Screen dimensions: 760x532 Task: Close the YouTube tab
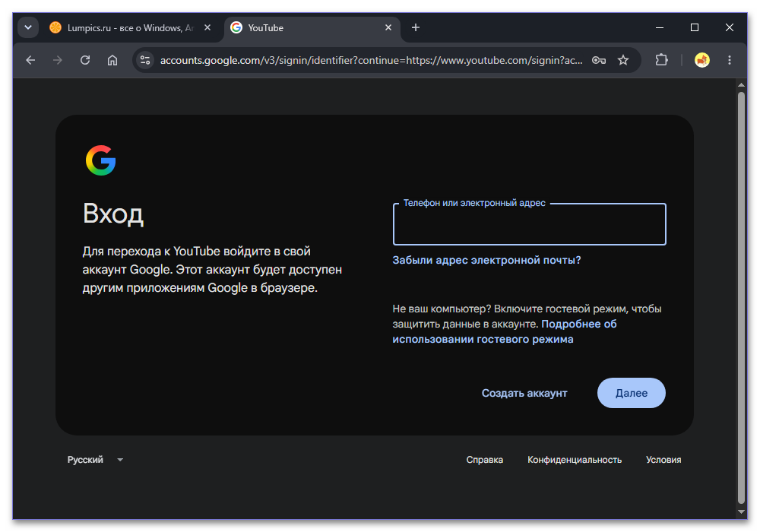(x=388, y=27)
